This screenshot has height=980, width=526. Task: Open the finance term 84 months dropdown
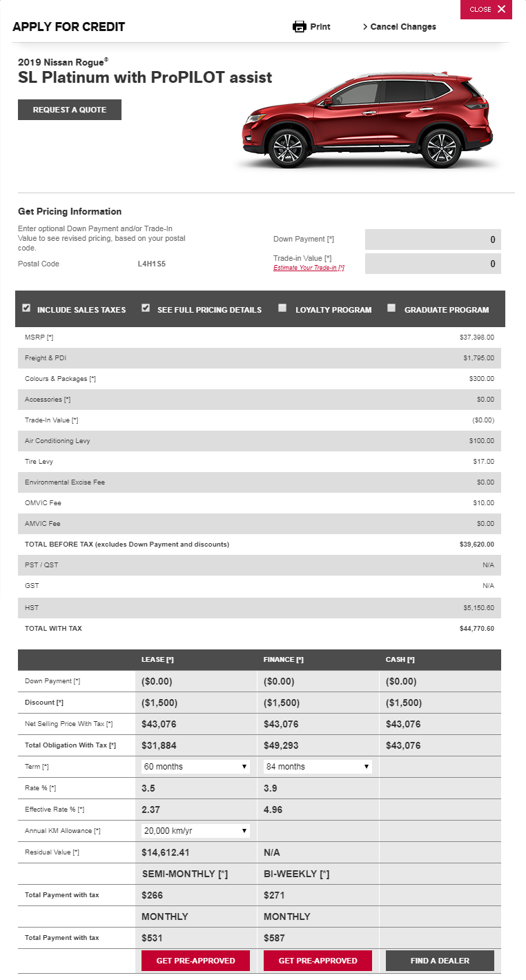click(x=318, y=767)
